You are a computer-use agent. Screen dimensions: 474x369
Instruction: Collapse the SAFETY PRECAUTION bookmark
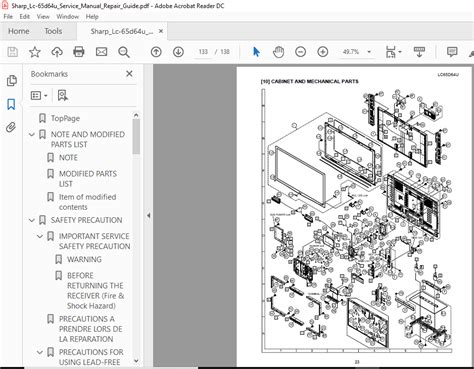click(x=32, y=220)
